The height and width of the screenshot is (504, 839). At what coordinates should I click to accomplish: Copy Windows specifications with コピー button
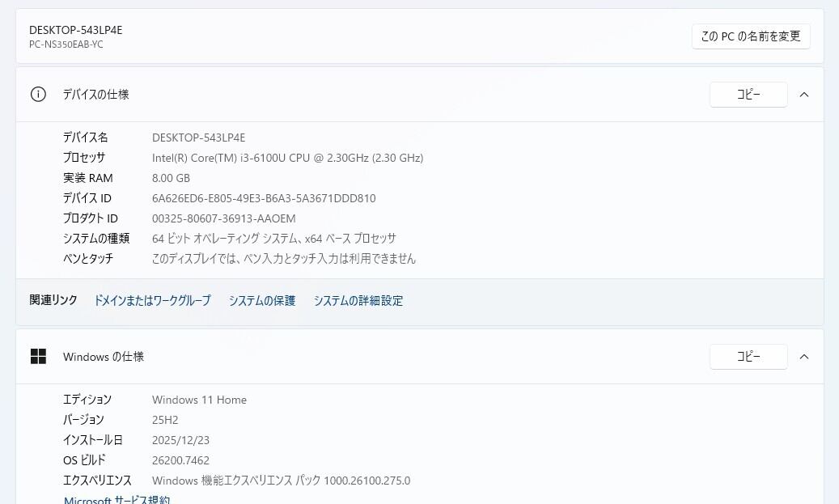(x=748, y=357)
